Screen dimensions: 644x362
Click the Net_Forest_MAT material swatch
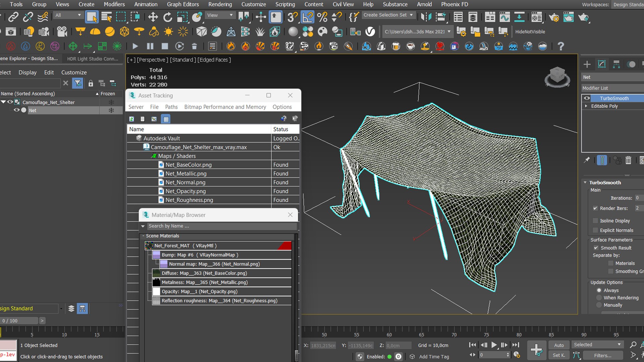[149, 246]
